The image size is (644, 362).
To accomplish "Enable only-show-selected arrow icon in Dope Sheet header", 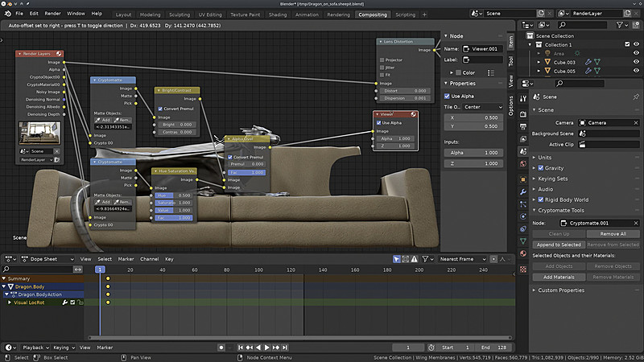I will pyautogui.click(x=396, y=259).
